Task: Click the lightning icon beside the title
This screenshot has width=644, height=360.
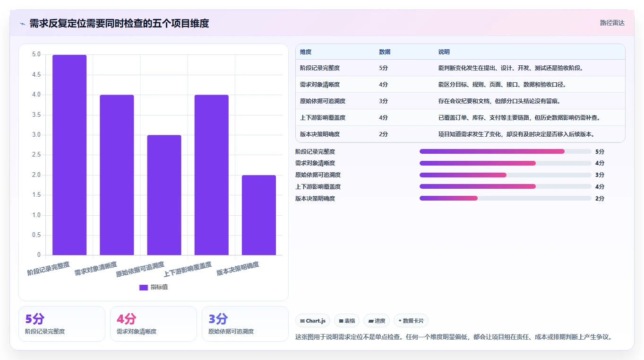Action: [x=23, y=23]
